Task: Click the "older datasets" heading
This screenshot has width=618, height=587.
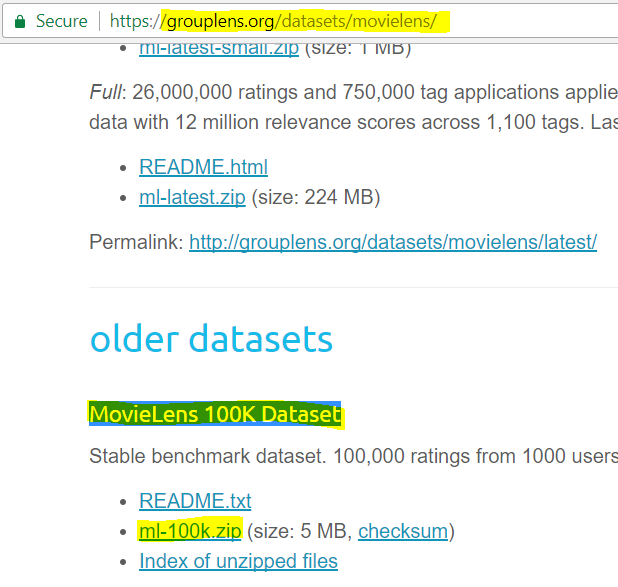Action: click(212, 339)
